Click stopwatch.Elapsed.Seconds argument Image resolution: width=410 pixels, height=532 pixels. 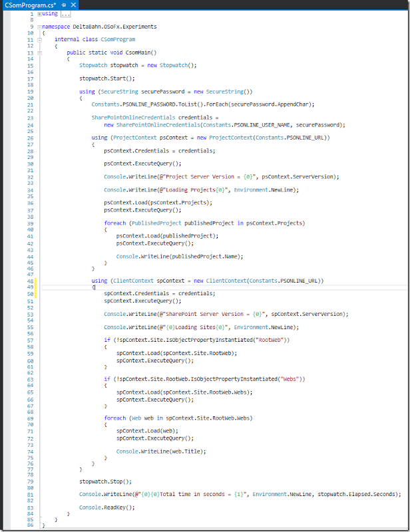click(x=357, y=494)
